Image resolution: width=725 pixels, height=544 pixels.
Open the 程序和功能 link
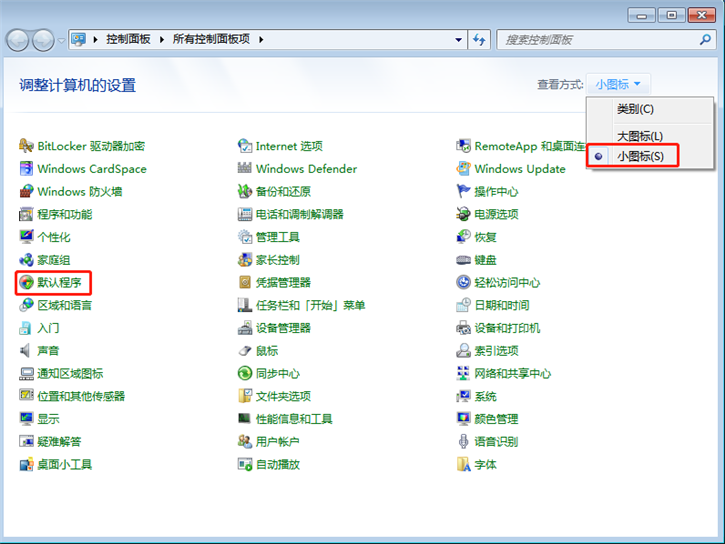65,215
